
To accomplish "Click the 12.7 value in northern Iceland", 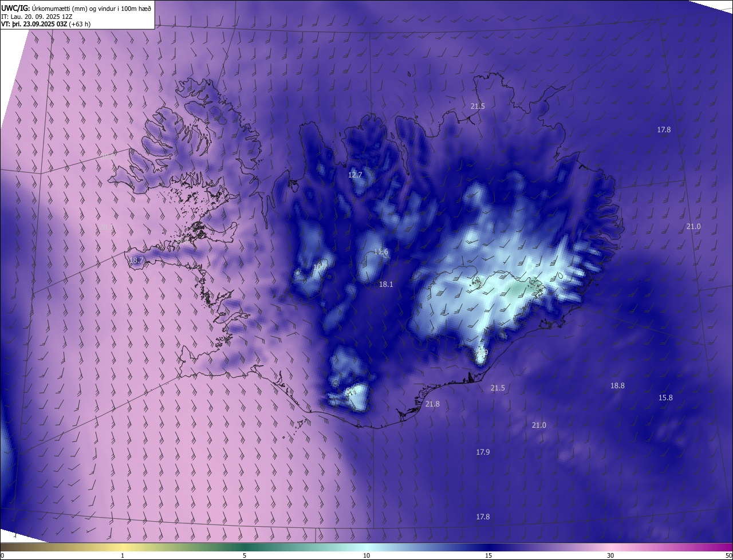I will pos(355,175).
